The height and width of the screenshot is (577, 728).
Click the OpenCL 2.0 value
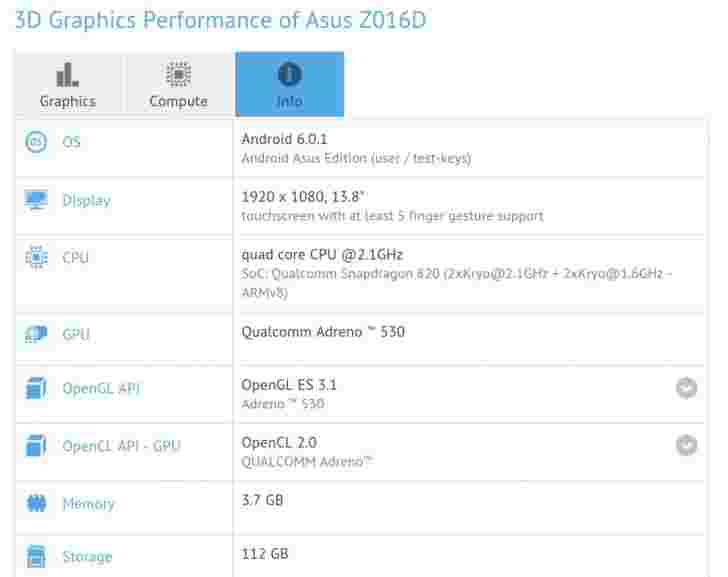coord(279,442)
